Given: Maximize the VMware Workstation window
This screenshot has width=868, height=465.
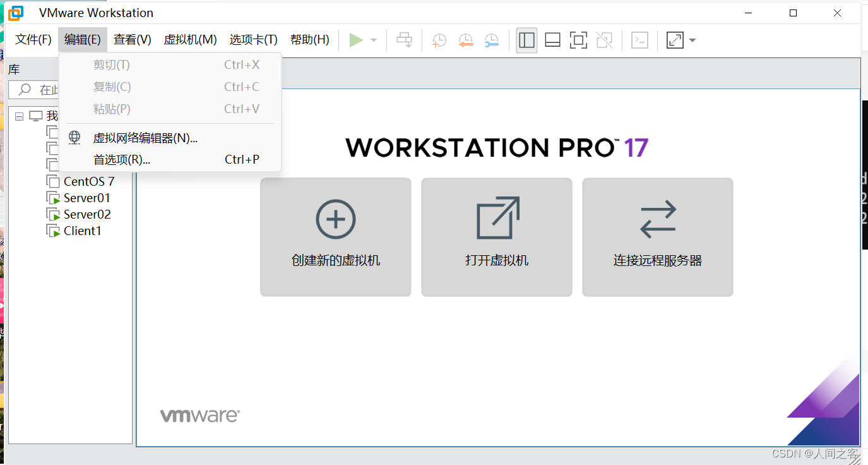Looking at the screenshot, I should point(794,13).
